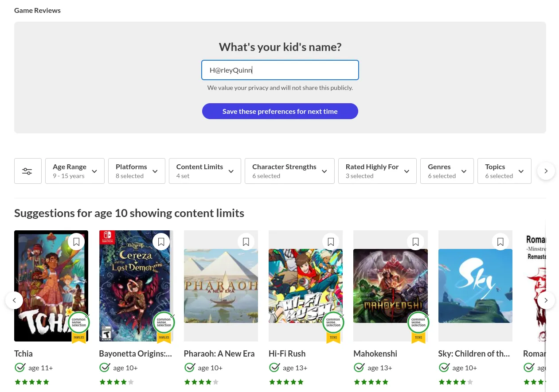
Task: Open the Topics filter dropdown
Action: (x=504, y=171)
